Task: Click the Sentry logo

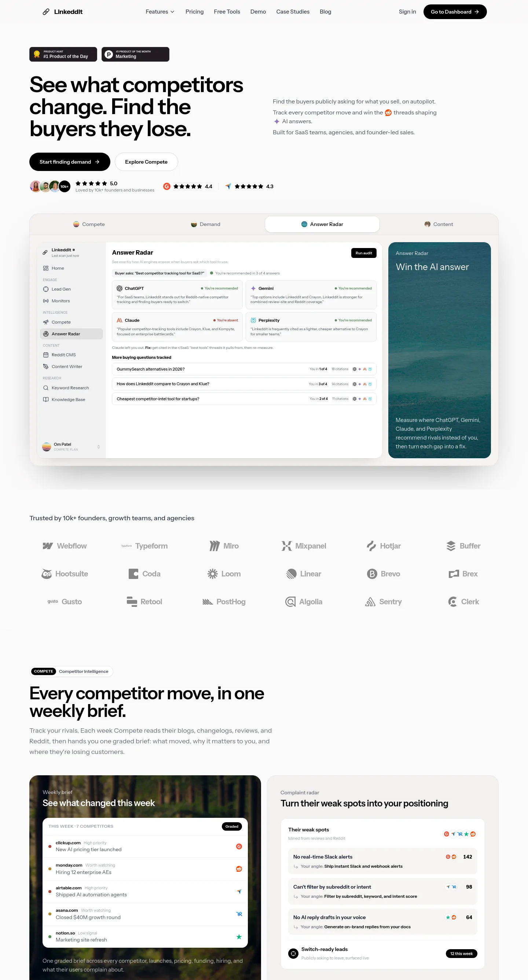Action: pyautogui.click(x=383, y=601)
